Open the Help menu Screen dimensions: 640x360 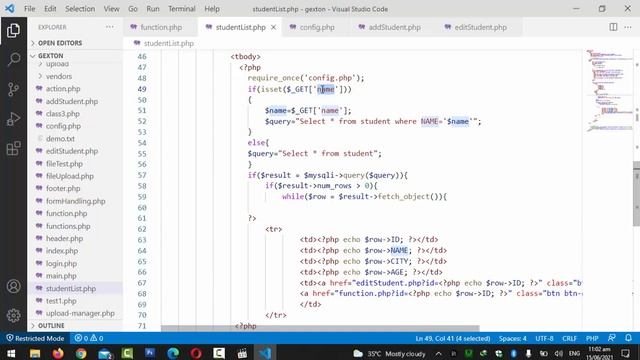pos(212,9)
